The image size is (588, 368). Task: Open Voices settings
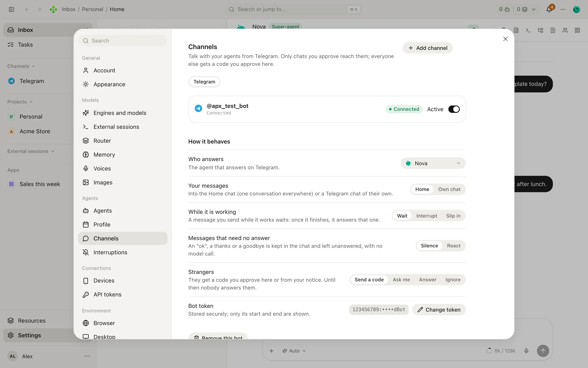tap(123, 168)
